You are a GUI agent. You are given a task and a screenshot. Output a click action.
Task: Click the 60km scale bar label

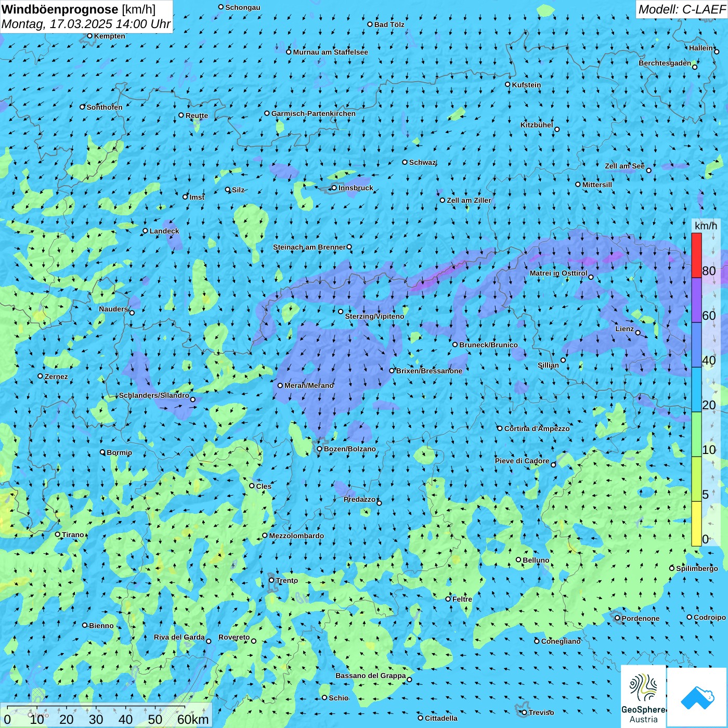193,720
